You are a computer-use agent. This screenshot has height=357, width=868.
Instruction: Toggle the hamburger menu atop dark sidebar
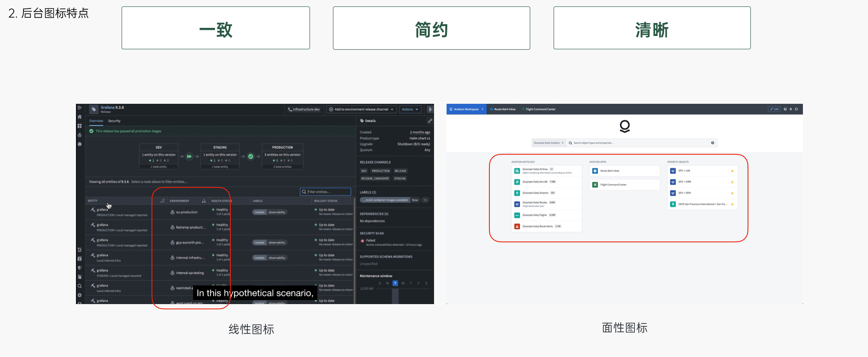(80, 108)
